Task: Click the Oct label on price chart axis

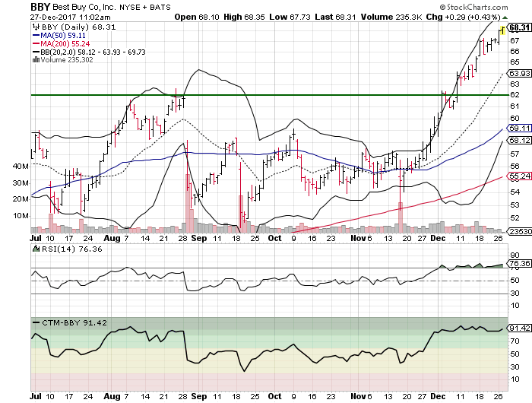Action: (x=274, y=238)
